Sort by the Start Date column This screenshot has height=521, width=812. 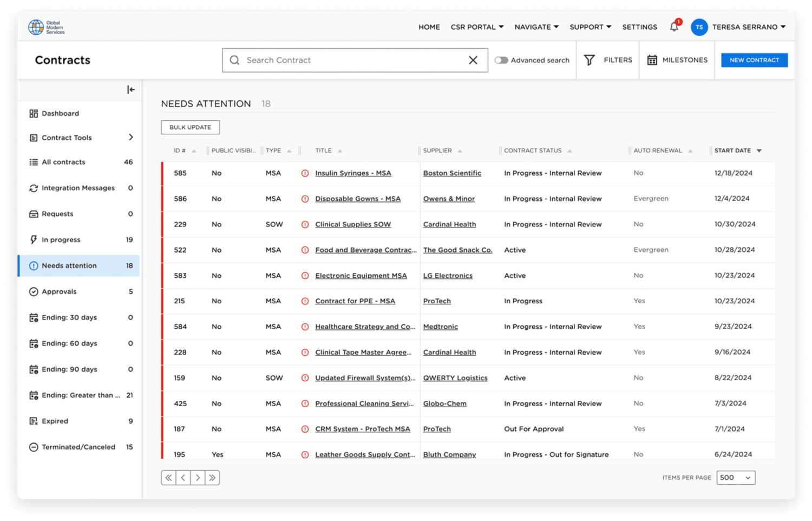tap(738, 151)
